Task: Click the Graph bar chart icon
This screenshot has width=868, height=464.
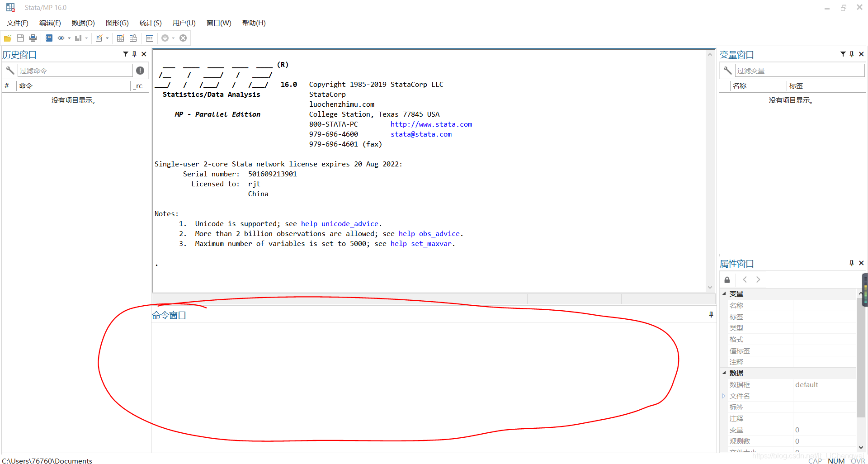Action: coord(78,38)
